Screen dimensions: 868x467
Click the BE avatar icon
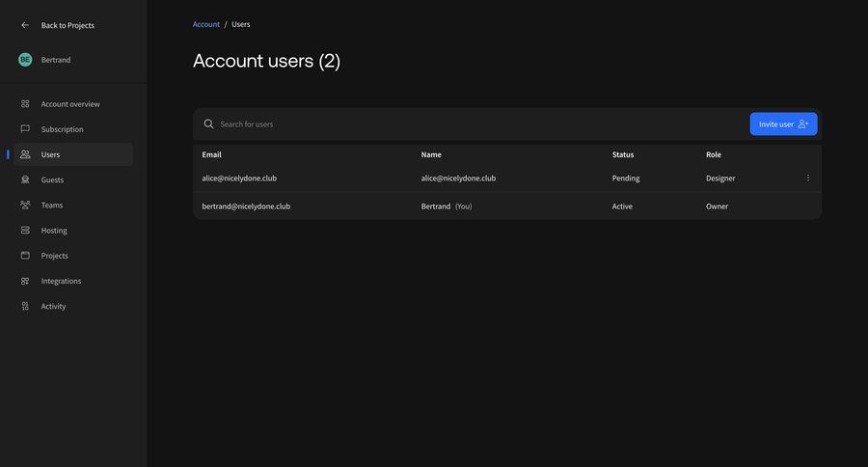(x=25, y=59)
